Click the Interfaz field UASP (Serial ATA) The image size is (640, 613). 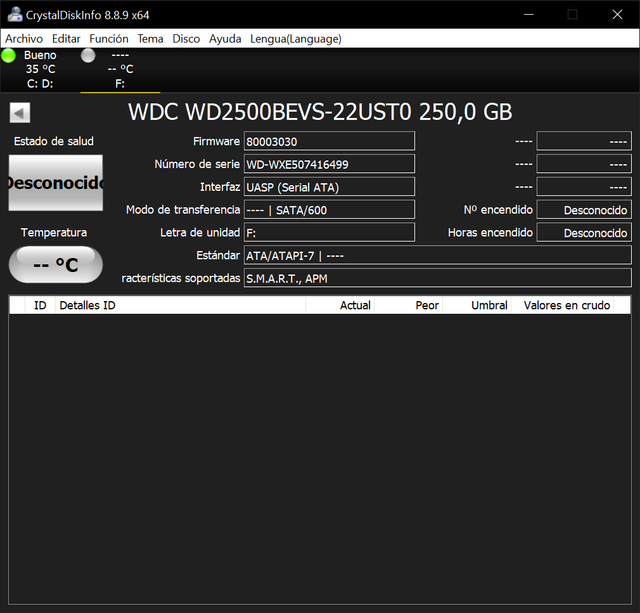tap(329, 187)
